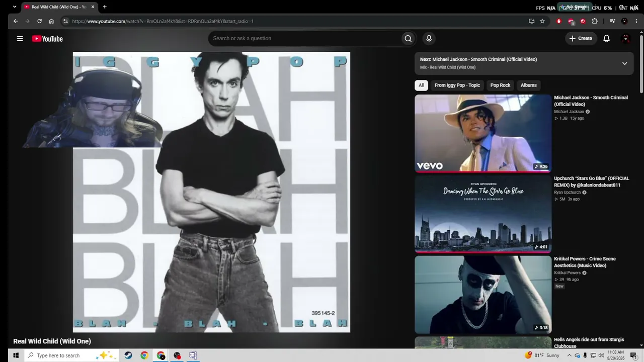Open the Chrome three-dot menu
This screenshot has height=362, width=644.
tap(636, 21)
